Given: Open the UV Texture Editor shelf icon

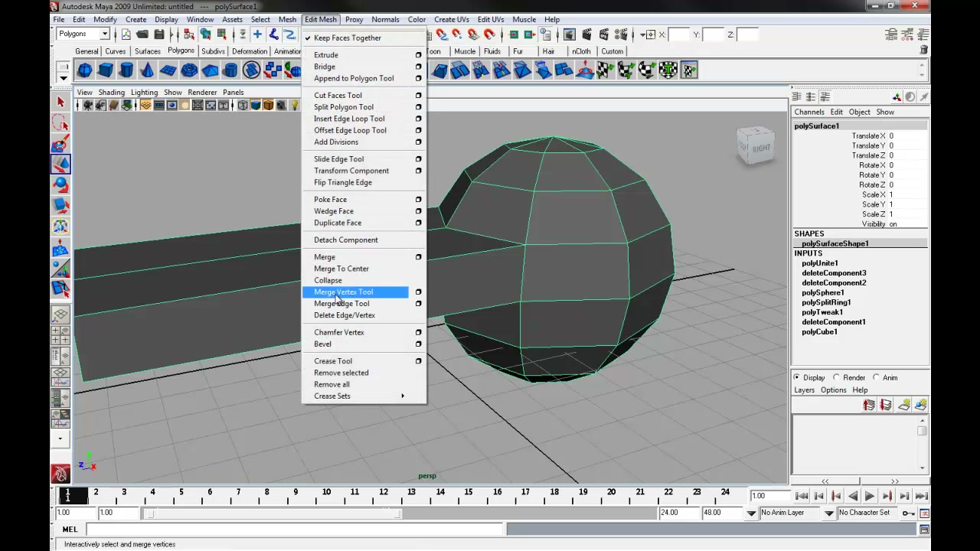Looking at the screenshot, I should click(689, 70).
